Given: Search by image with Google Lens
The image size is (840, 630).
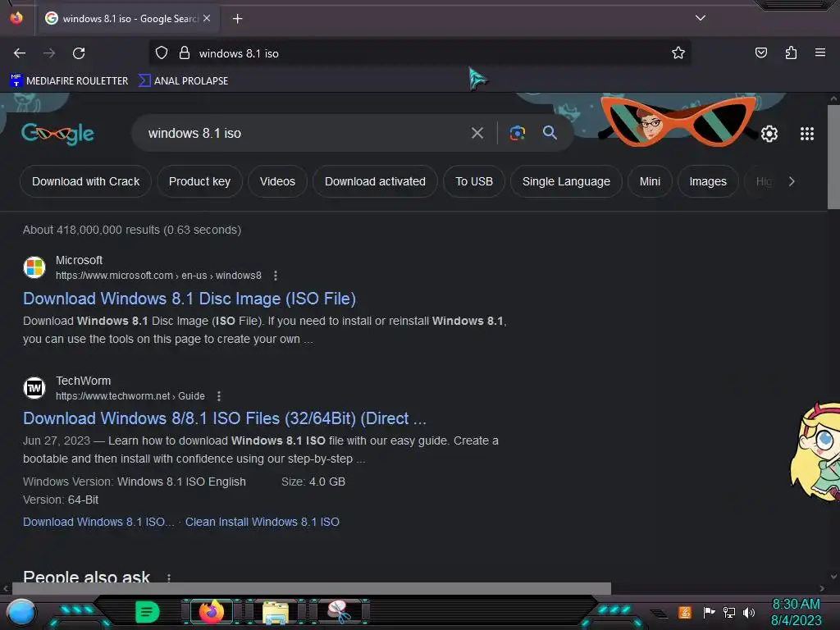Looking at the screenshot, I should pos(517,133).
